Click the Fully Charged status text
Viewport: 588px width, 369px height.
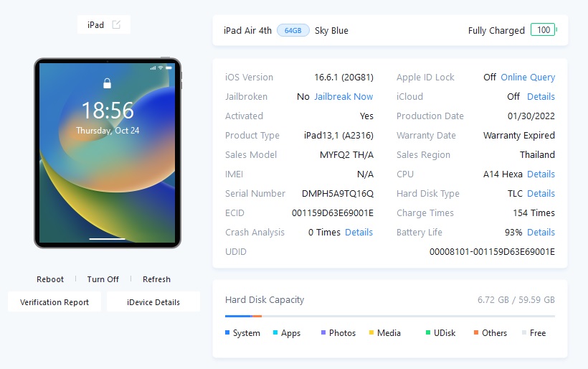coord(496,30)
